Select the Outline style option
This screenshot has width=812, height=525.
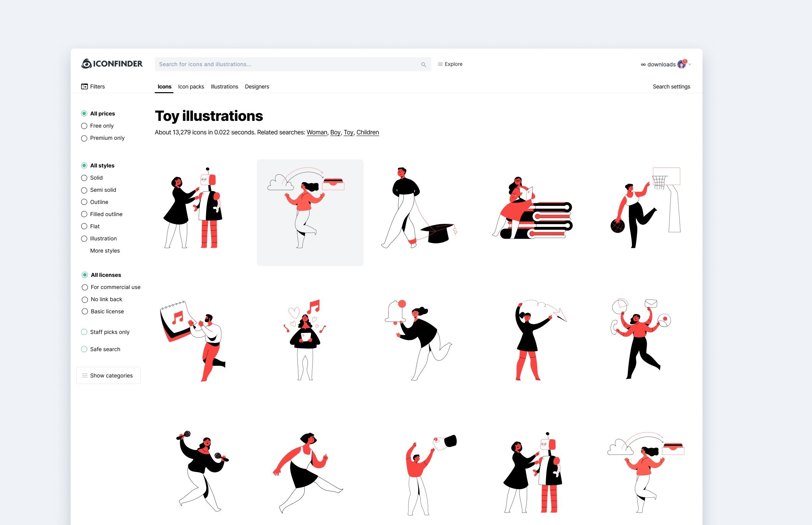[95, 202]
